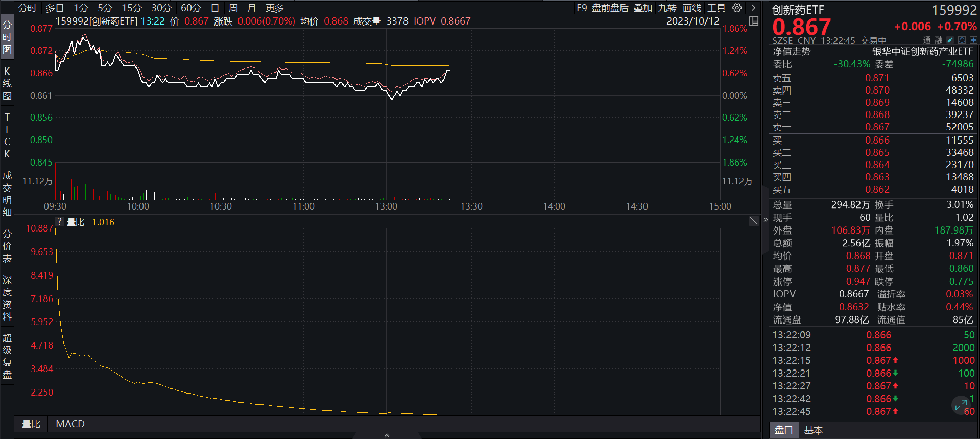Click the 融 margin badge
This screenshot has height=439, width=980.
pos(939,40)
